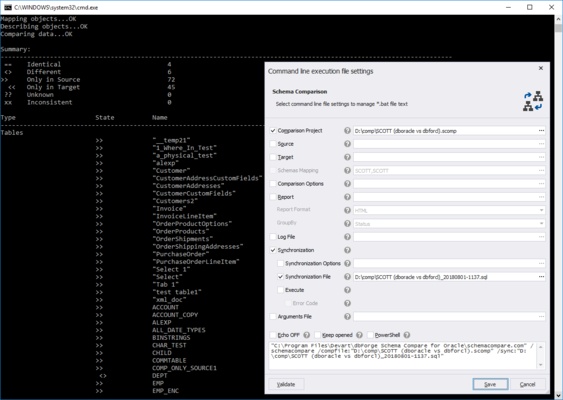Uncheck the Synchronization checkbox
This screenshot has height=400, width=563.
click(273, 250)
